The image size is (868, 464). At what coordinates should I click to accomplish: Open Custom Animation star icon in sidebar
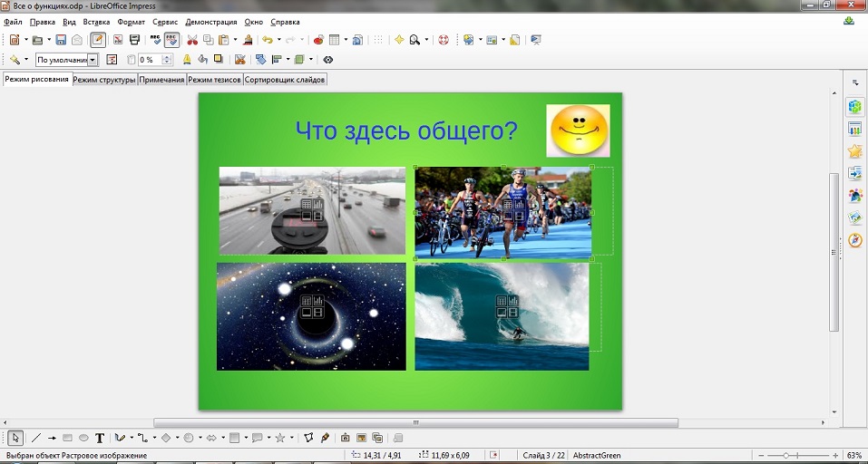click(x=854, y=150)
